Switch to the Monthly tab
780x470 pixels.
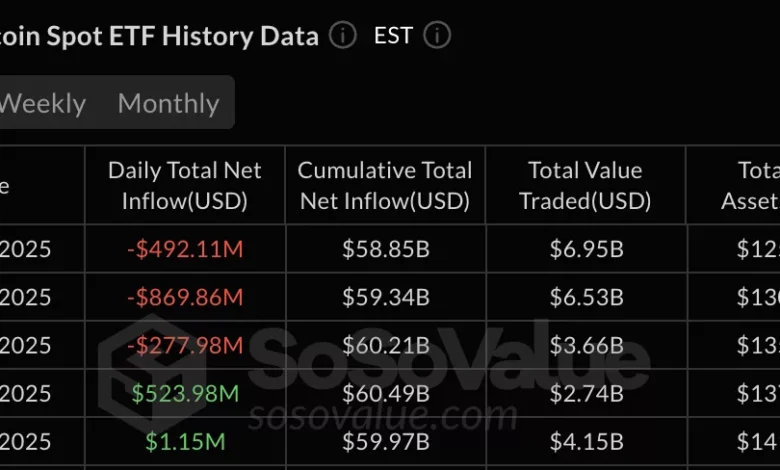[168, 103]
